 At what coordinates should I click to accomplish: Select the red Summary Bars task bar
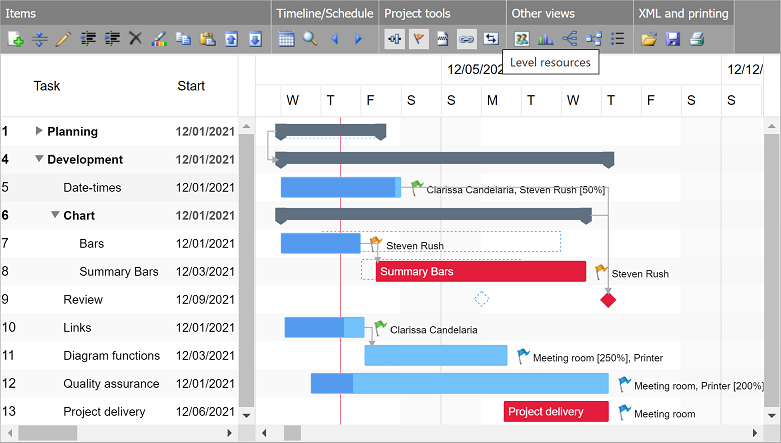480,272
